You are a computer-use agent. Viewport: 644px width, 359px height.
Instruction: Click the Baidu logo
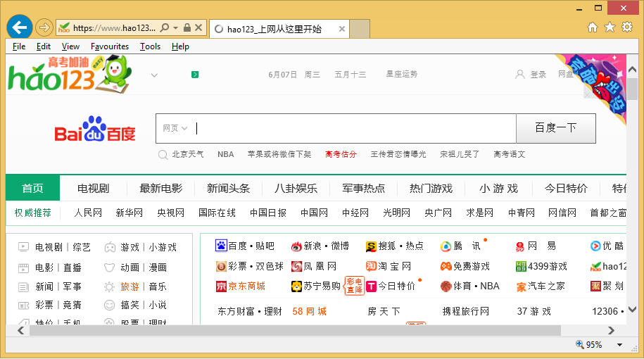coord(95,129)
